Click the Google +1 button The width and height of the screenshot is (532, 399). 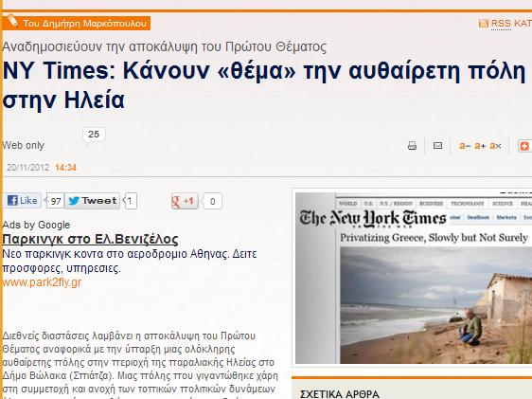click(x=185, y=201)
